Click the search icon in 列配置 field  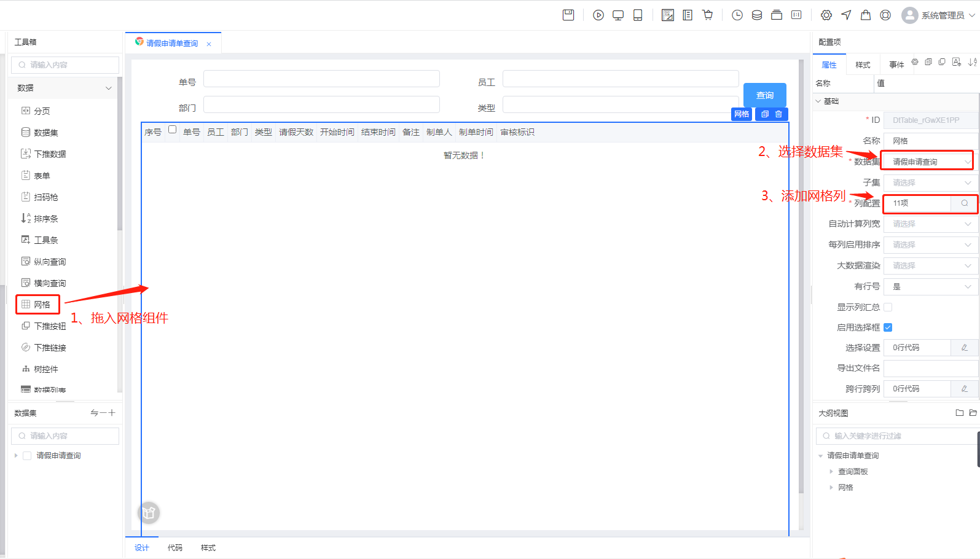pos(965,203)
